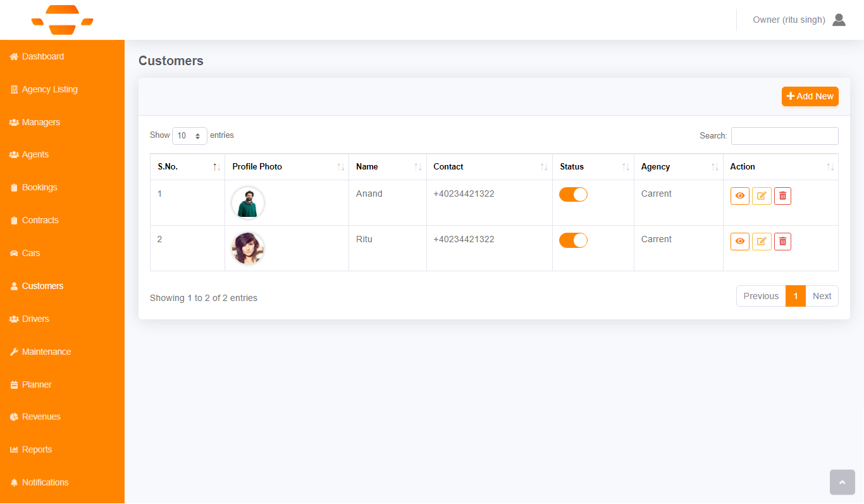Click the edit pencil icon for Anand
Viewport: 864px width, 504px height.
pos(762,196)
